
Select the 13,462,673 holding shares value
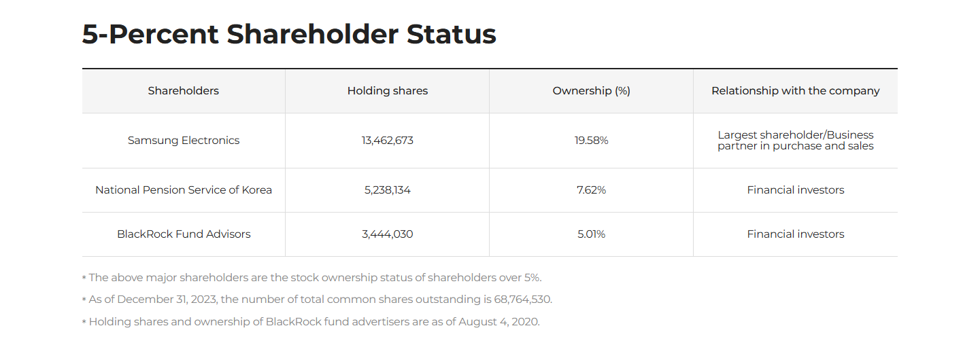[x=388, y=141]
